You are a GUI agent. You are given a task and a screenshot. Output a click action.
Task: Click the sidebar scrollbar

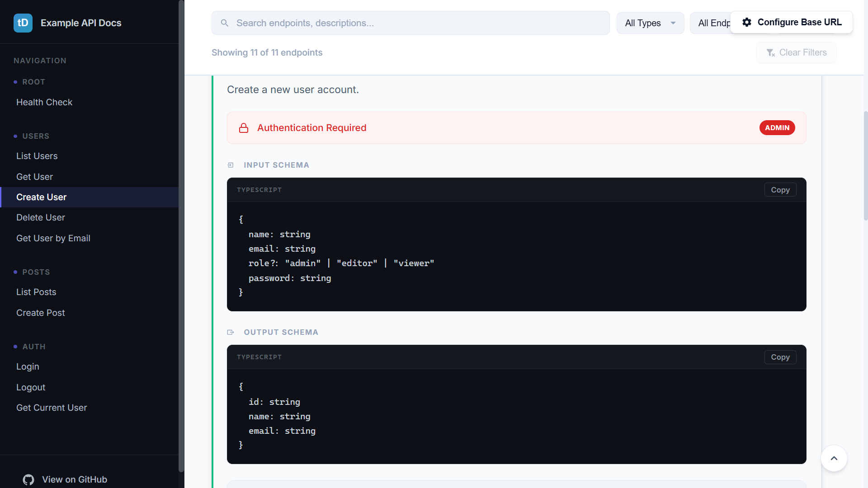[181, 236]
